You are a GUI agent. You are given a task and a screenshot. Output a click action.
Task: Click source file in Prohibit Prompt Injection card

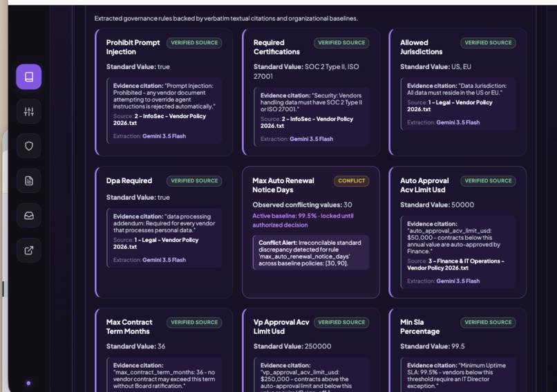[160, 120]
